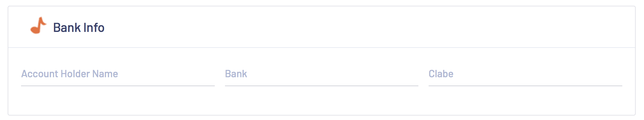Image resolution: width=644 pixels, height=120 pixels.
Task: Click empty space right of Bank Info title
Action: point(367,28)
